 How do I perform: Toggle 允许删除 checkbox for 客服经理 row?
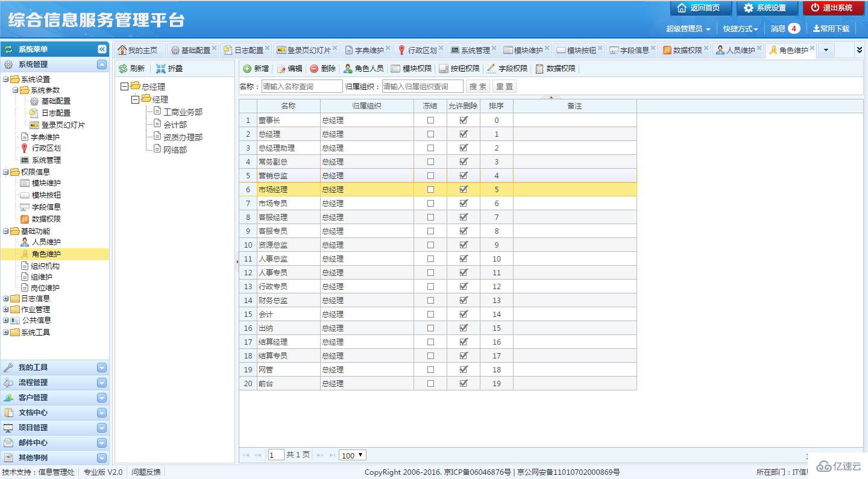click(464, 217)
